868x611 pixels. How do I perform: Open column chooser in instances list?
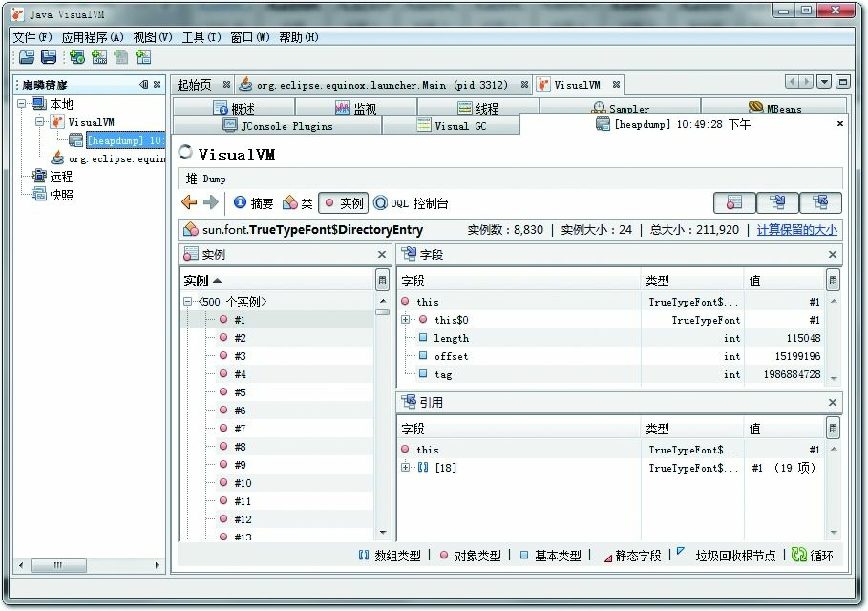382,280
